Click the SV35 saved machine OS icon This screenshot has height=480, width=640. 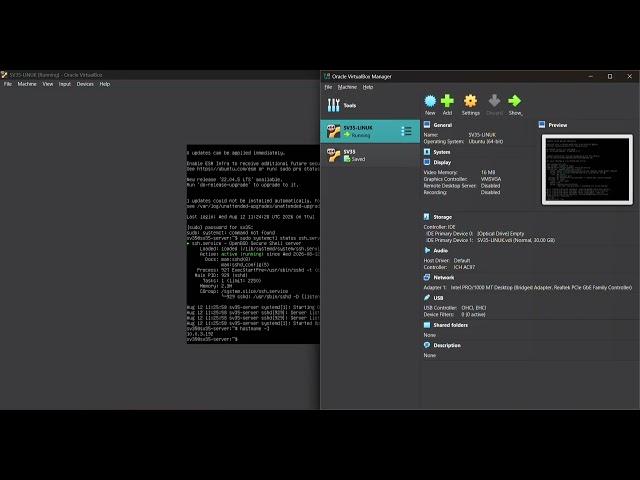click(x=333, y=155)
